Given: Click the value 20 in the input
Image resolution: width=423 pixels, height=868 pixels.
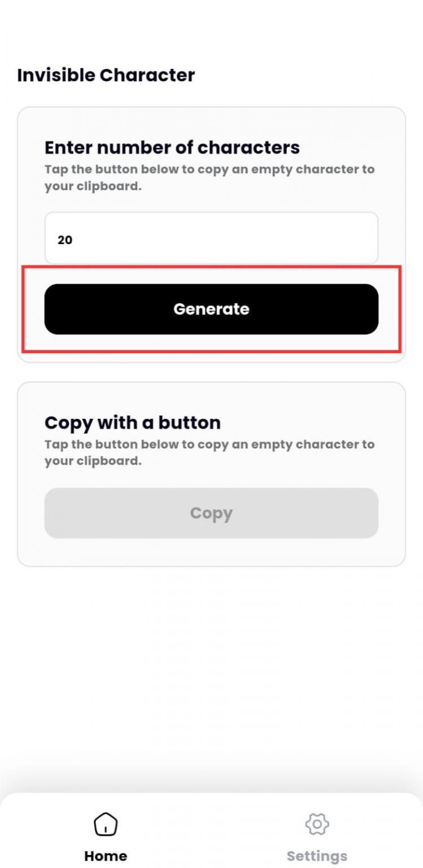Looking at the screenshot, I should (x=65, y=240).
